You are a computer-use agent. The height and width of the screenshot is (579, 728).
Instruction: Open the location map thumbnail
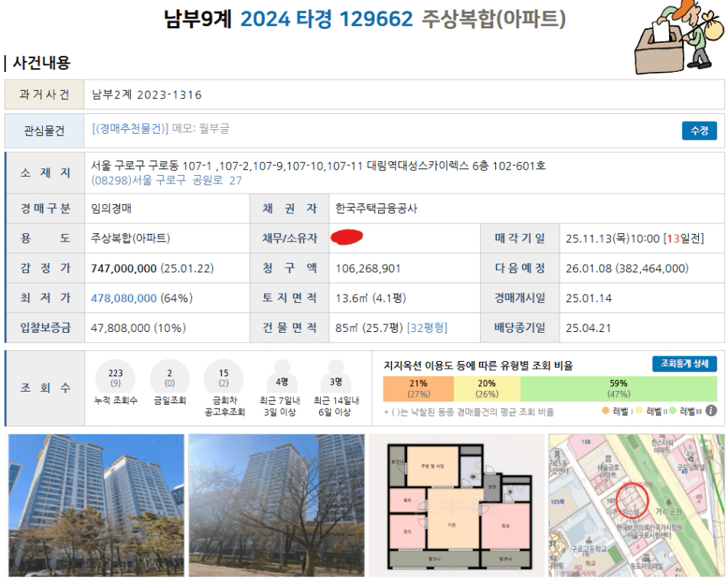coord(636,505)
